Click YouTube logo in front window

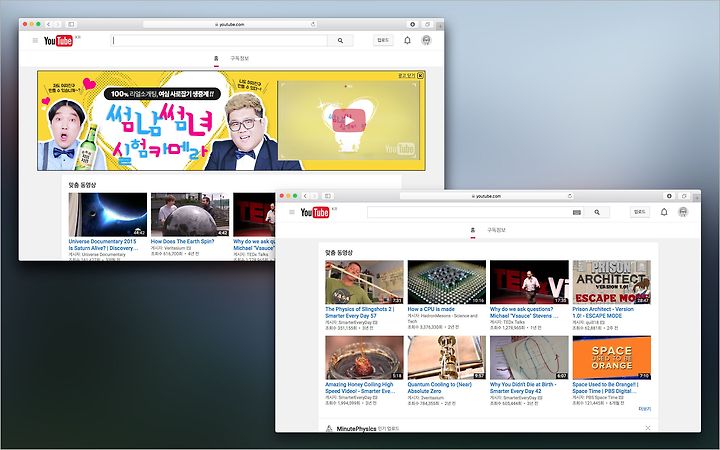[x=315, y=213]
